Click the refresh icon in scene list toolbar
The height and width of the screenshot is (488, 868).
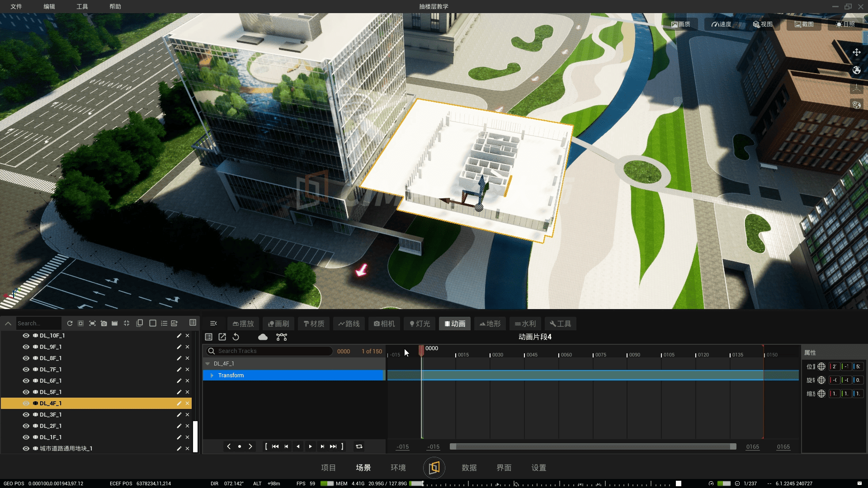(70, 324)
